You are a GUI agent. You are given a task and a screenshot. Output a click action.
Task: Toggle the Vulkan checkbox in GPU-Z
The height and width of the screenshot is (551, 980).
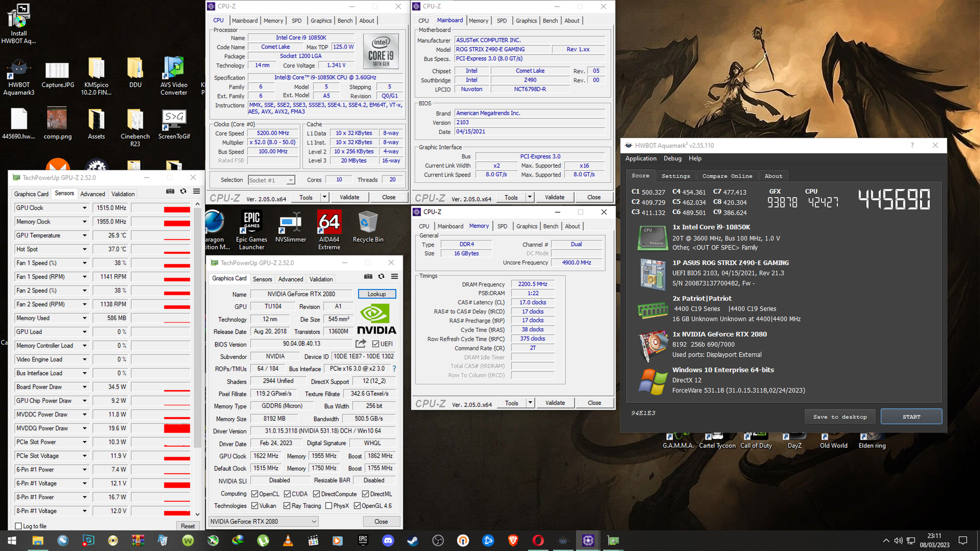(x=255, y=506)
